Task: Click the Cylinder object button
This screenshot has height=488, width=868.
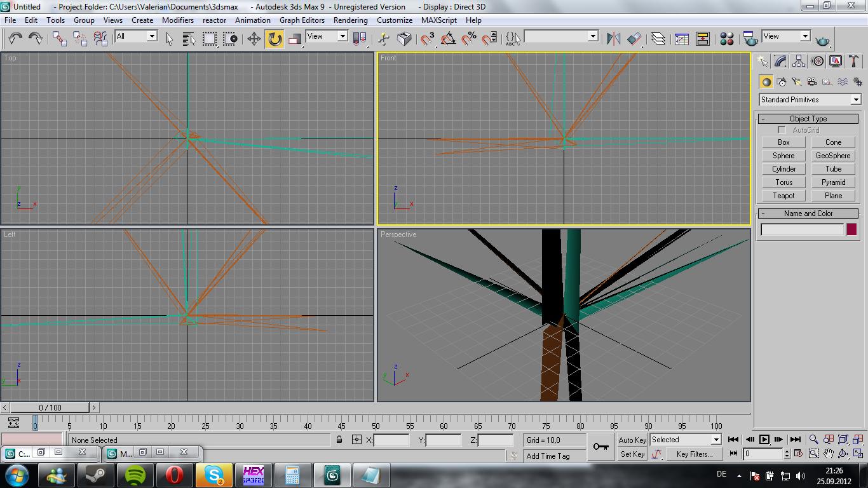Action: [x=783, y=169]
